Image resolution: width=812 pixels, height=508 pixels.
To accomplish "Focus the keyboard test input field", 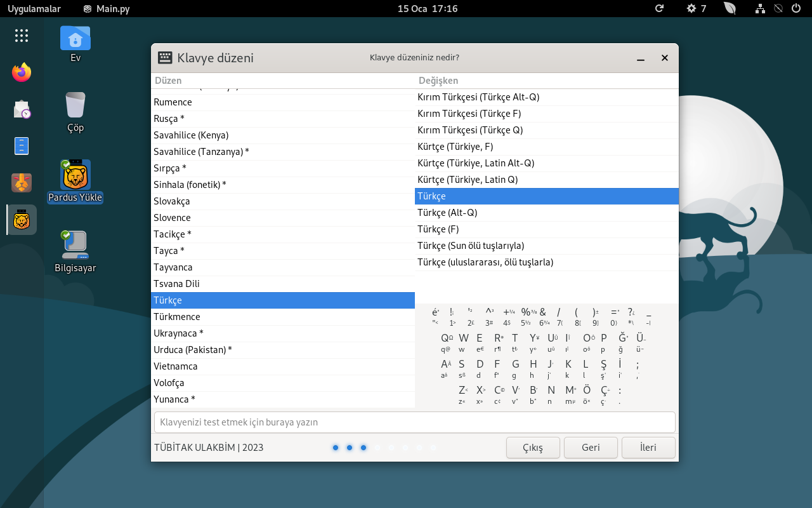I will [x=415, y=422].
